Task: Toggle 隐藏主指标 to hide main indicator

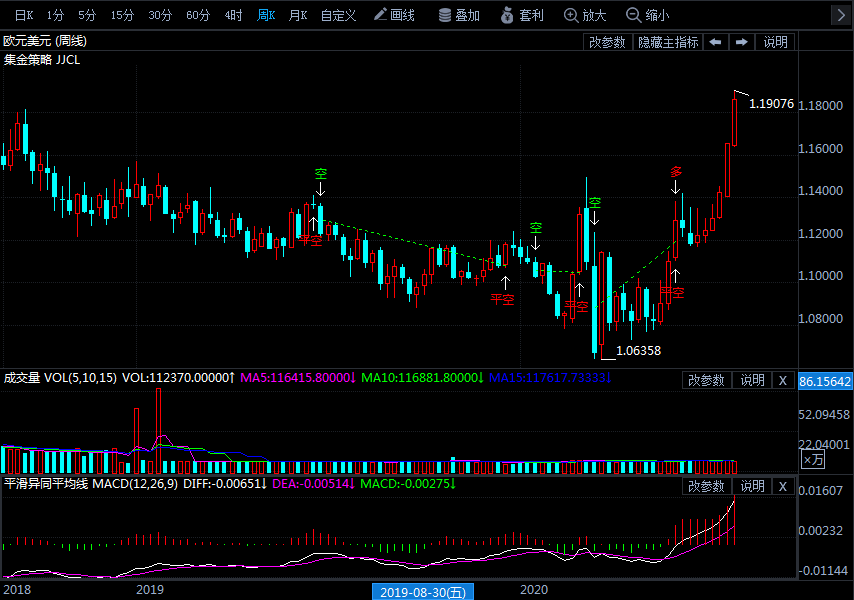Action: [668, 42]
